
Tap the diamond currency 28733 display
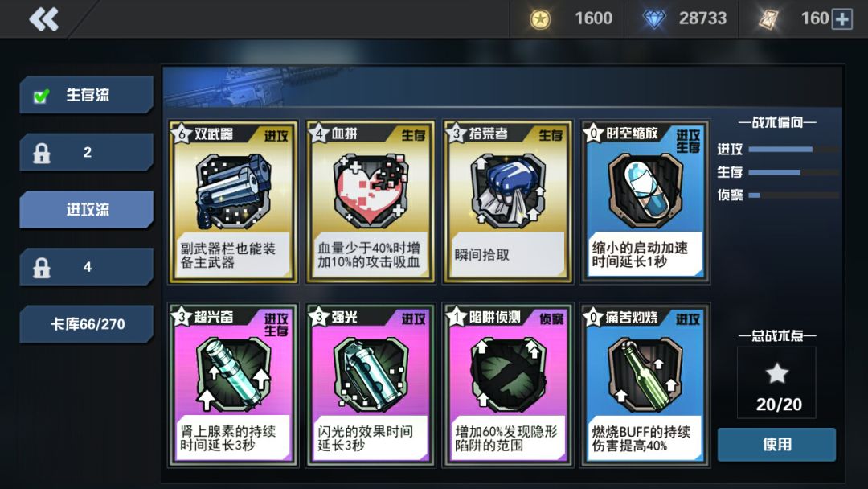[684, 18]
